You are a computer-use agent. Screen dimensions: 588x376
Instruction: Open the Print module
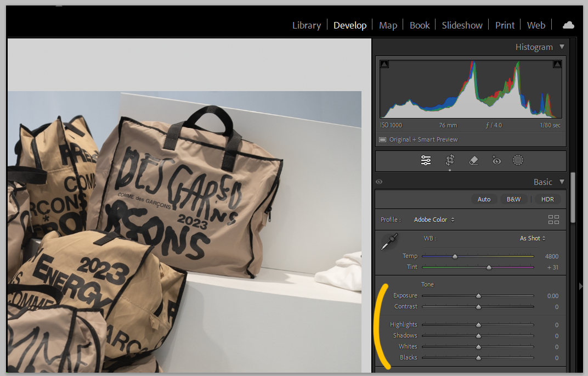pos(505,25)
